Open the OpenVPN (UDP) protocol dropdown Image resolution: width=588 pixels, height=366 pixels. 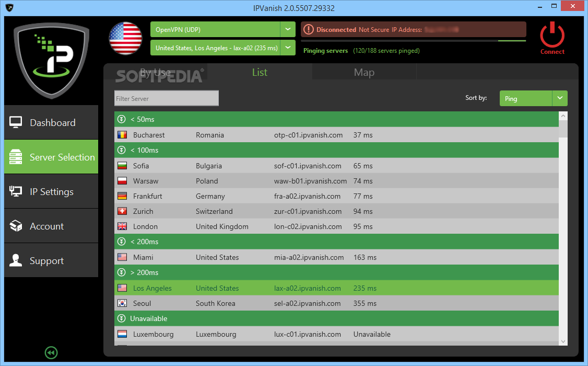click(223, 29)
